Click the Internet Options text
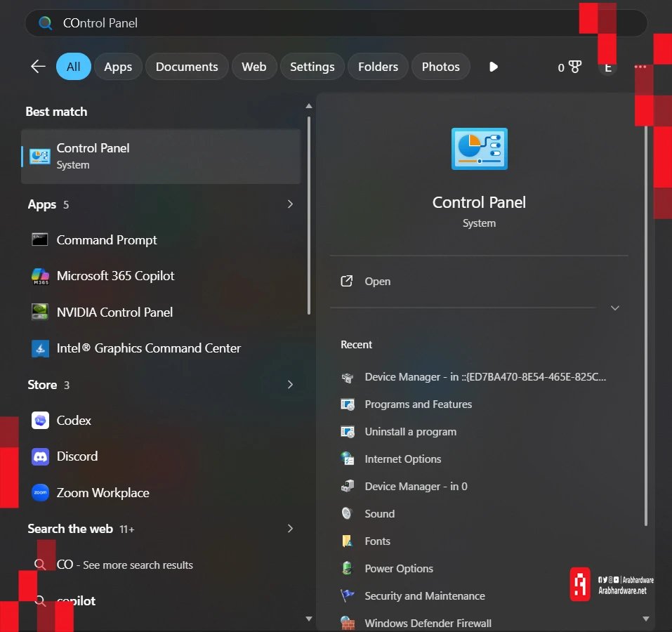 (x=403, y=459)
